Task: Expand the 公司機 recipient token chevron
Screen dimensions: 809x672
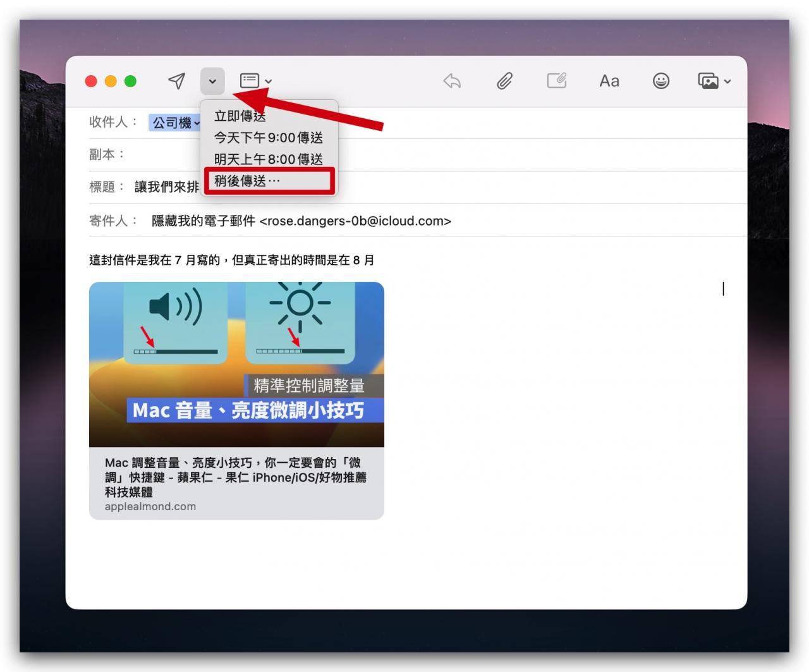Action: [198, 123]
